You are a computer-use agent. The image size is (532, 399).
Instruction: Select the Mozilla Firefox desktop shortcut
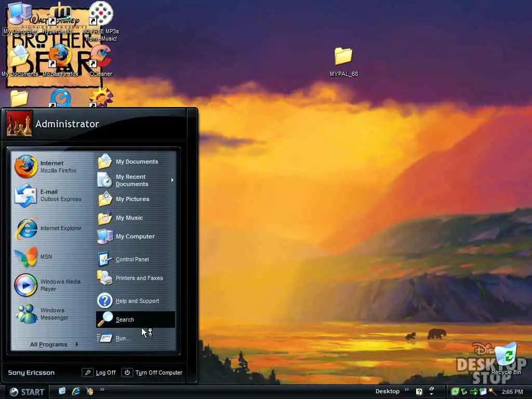pyautogui.click(x=60, y=60)
